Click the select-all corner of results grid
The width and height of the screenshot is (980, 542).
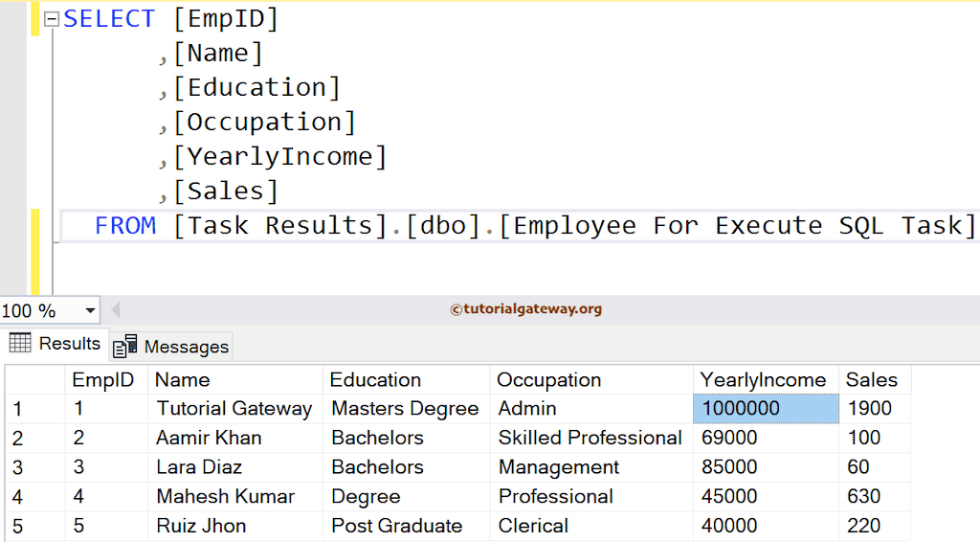(34, 379)
